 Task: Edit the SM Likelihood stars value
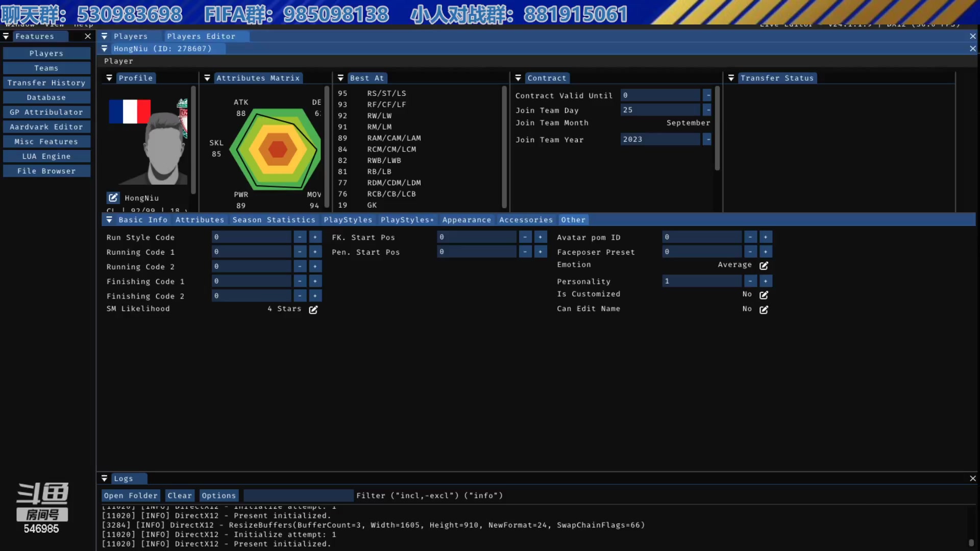point(313,310)
